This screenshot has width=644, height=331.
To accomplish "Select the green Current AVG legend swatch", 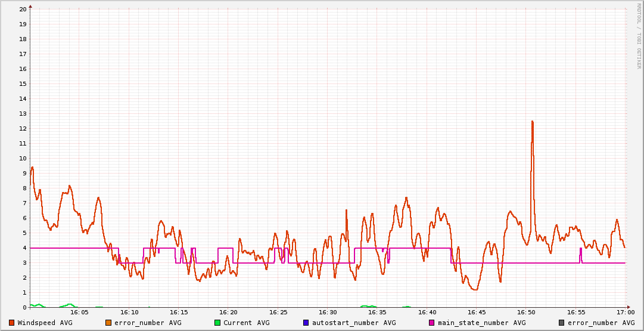I will point(217,323).
